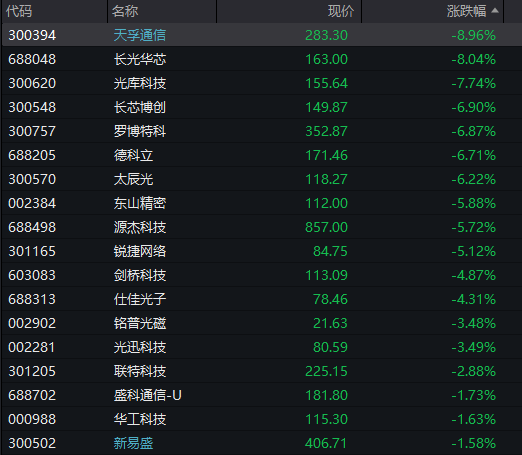Click the change value -8.04%

[474, 59]
